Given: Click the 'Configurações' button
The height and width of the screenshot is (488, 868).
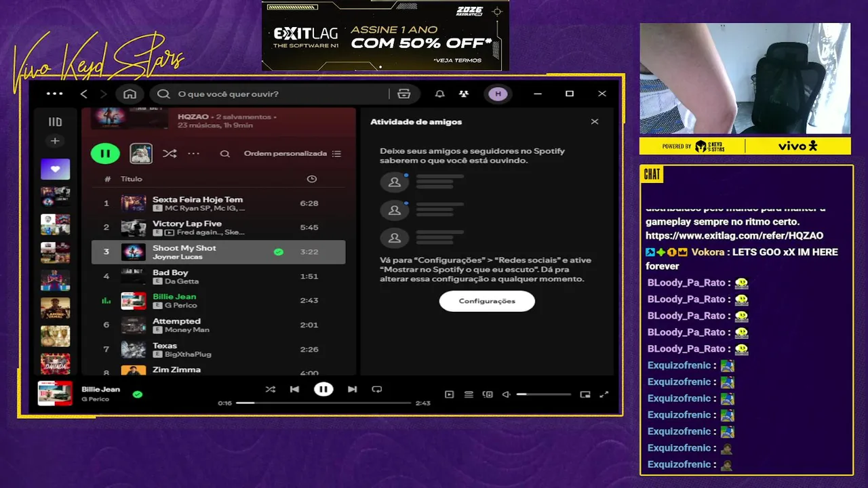Looking at the screenshot, I should click(x=487, y=301).
